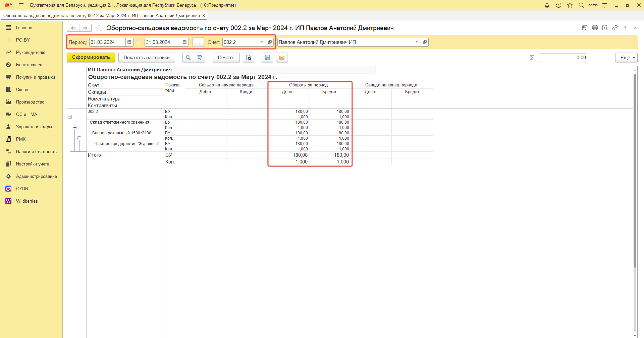The image size is (644, 338).
Task: Go forward with the right arrow
Action: (85, 28)
